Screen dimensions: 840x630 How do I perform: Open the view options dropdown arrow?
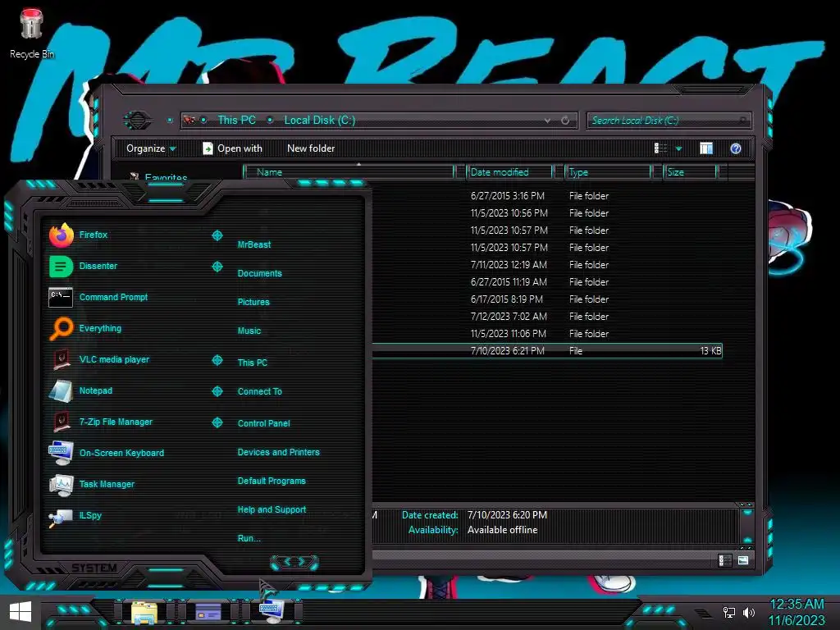tap(678, 148)
